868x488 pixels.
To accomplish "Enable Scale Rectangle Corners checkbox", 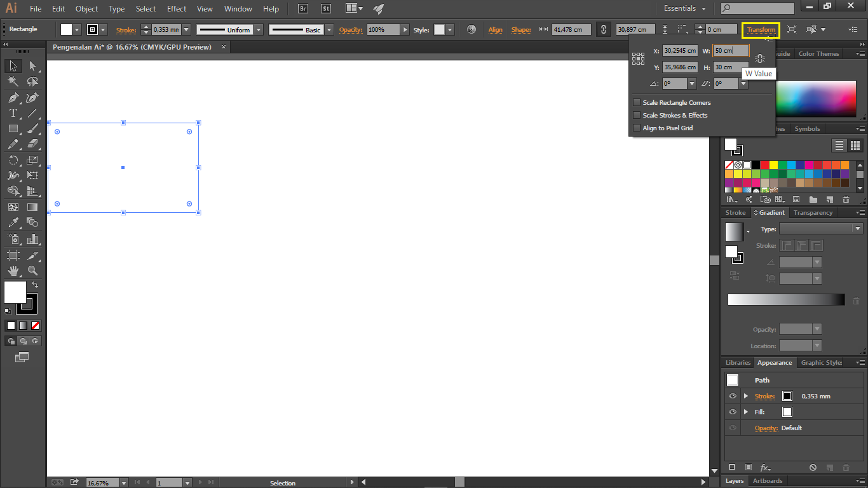I will (637, 102).
